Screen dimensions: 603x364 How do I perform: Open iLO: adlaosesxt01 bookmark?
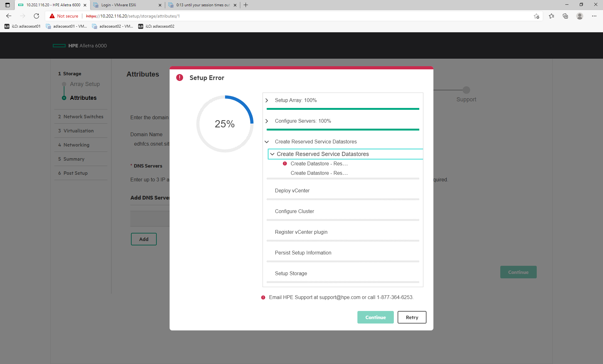[22, 26]
